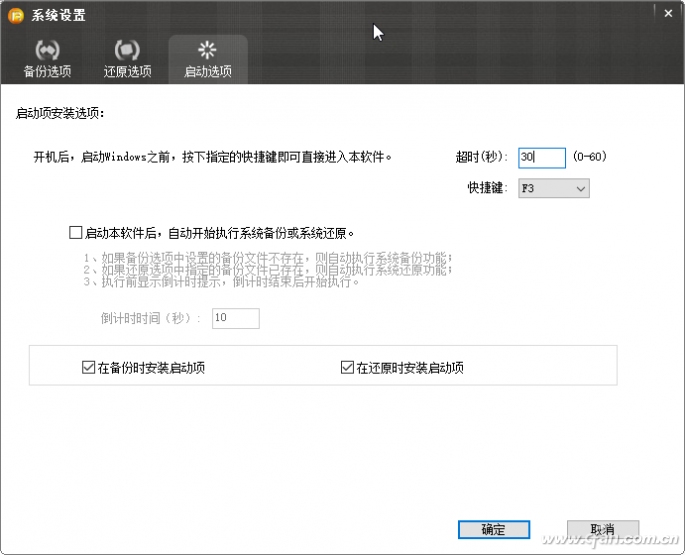This screenshot has height=555, width=685.
Task: Click the 倒计时时间 input field
Action: pyautogui.click(x=235, y=318)
